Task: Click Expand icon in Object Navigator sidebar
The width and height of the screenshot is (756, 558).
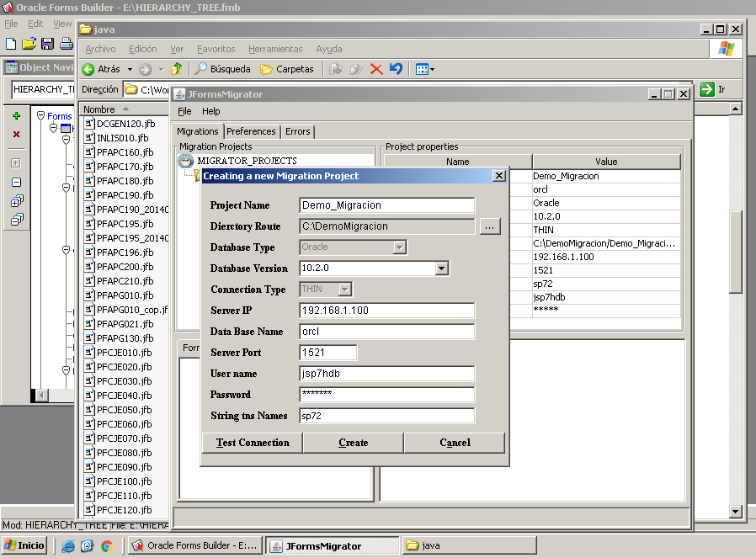Action: click(x=16, y=163)
